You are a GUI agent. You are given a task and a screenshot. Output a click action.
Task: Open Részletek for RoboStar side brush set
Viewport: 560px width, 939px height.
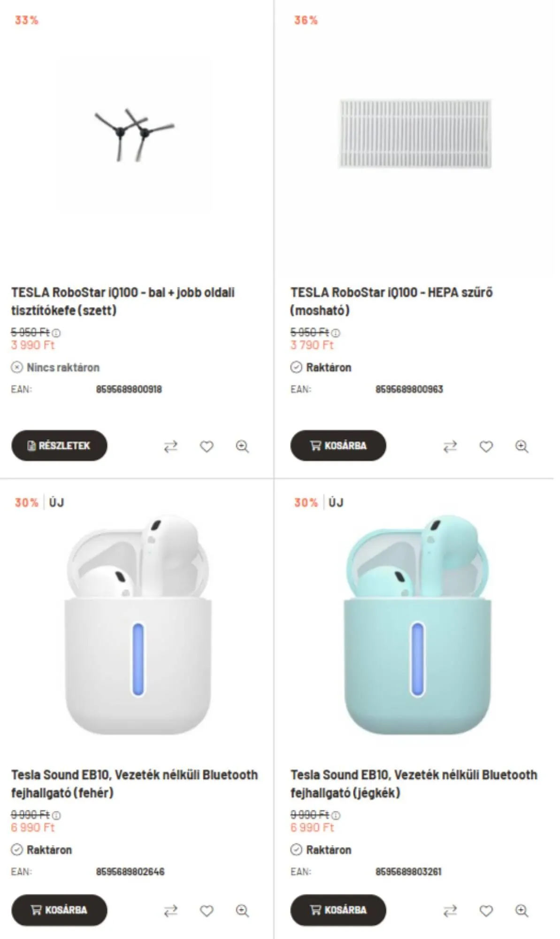tap(59, 446)
